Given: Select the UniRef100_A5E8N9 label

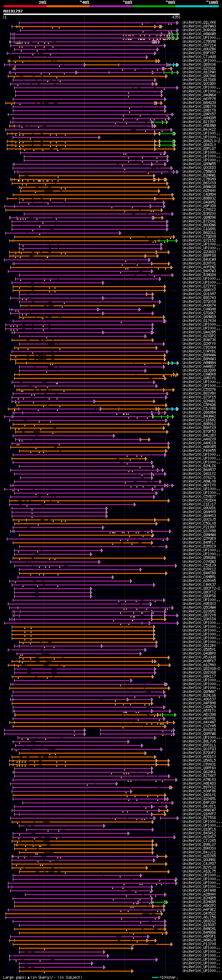Looking at the screenshot, I should (199, 125).
